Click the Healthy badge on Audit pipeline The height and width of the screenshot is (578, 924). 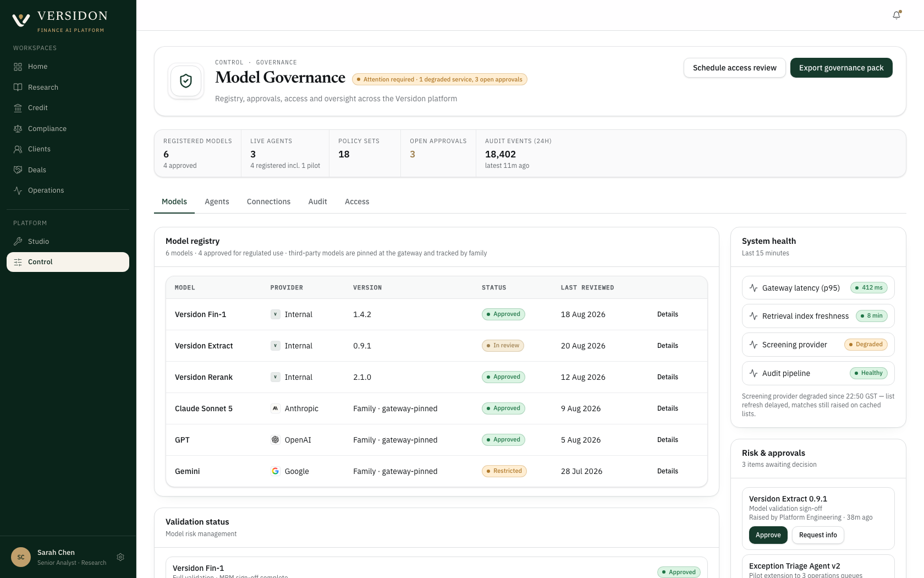click(868, 373)
